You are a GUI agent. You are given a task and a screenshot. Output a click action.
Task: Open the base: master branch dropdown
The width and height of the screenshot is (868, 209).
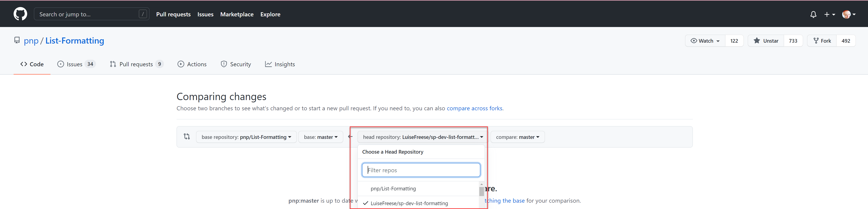320,137
